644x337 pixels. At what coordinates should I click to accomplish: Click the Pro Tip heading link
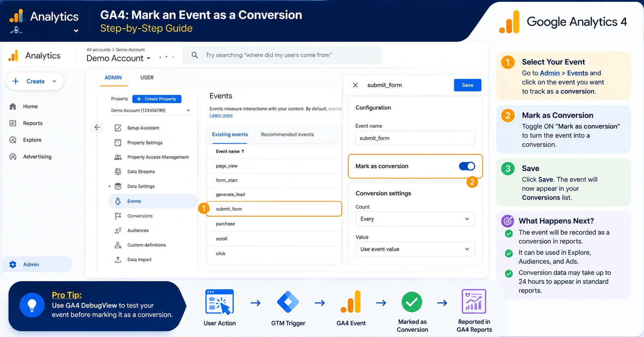[x=67, y=295]
